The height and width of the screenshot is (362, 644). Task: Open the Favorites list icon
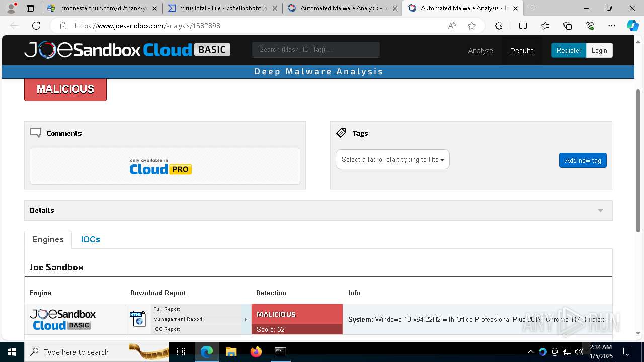tap(545, 26)
